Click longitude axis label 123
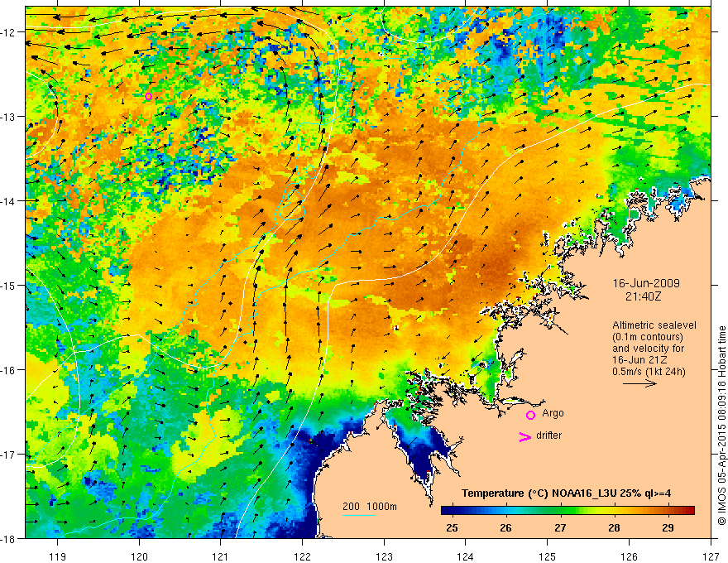The height and width of the screenshot is (563, 728). click(384, 557)
